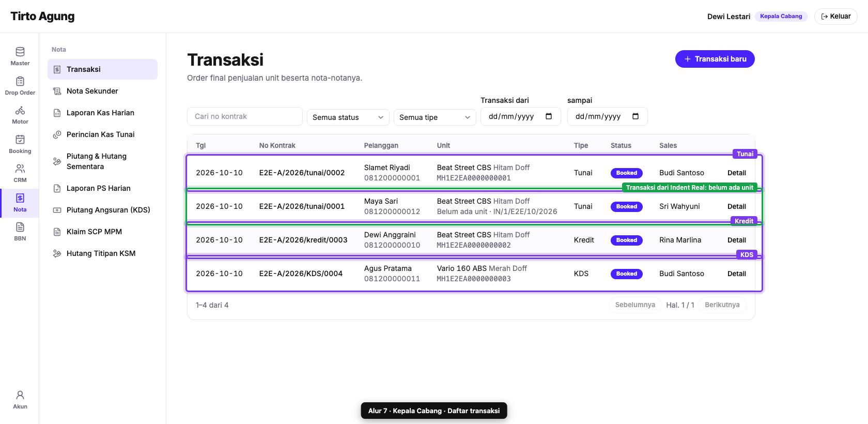The image size is (868, 424).
Task: Click the Laporan Kas Harian icon
Action: pos(57,113)
